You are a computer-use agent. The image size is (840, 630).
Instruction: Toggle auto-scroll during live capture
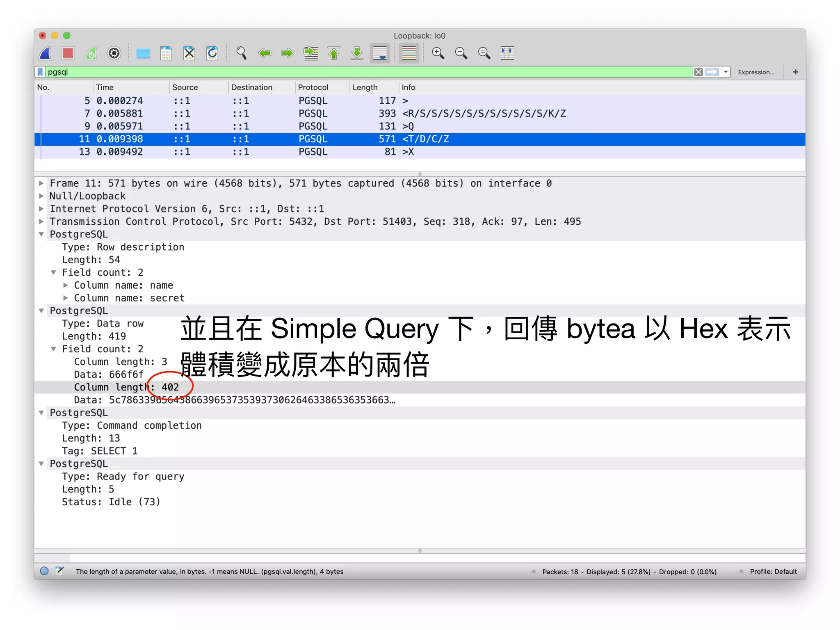coord(380,53)
